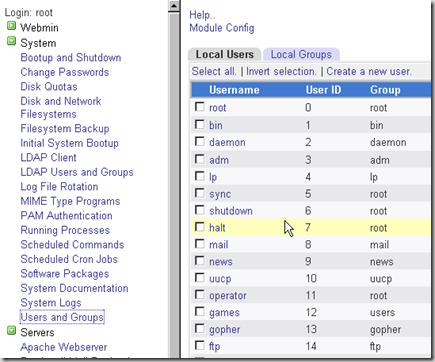
Task: Tick the checkbox for user adm
Action: 200,159
